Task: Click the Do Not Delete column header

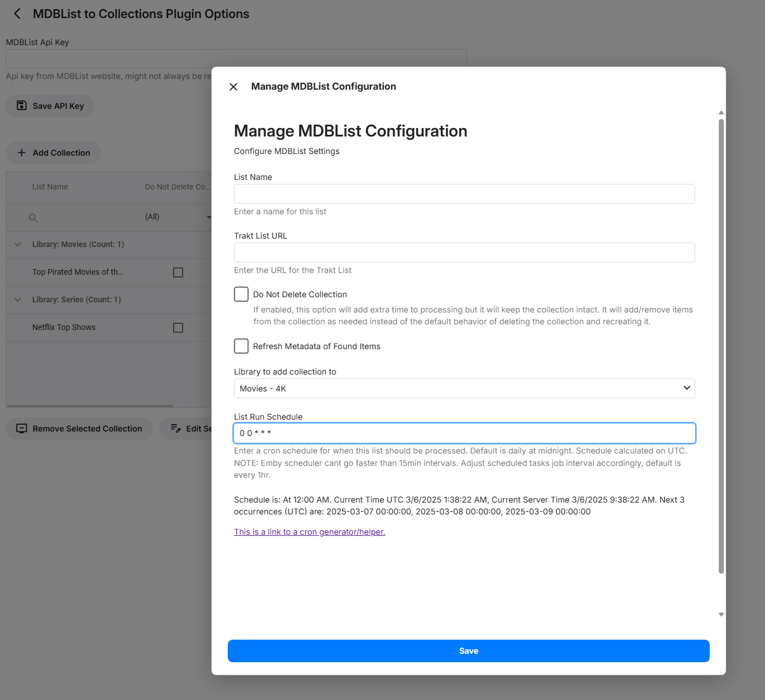Action: [x=177, y=187]
